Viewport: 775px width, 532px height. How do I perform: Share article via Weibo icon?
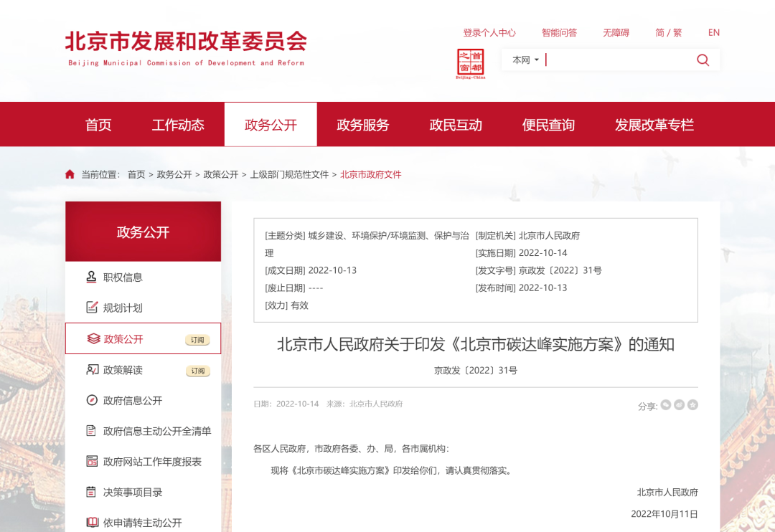pyautogui.click(x=679, y=405)
